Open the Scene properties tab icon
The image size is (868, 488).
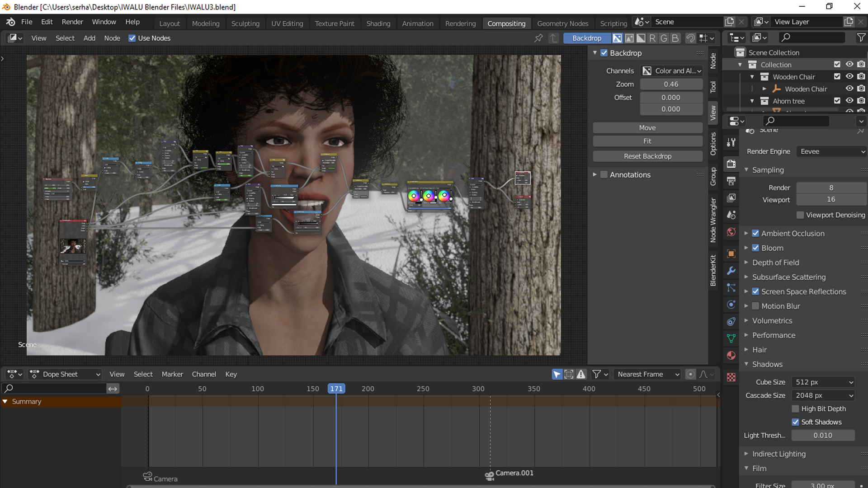[x=731, y=215]
